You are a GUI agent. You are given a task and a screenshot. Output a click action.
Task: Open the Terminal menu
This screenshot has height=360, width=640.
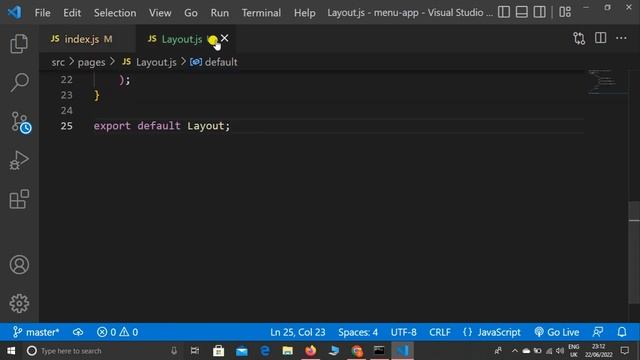click(x=261, y=13)
